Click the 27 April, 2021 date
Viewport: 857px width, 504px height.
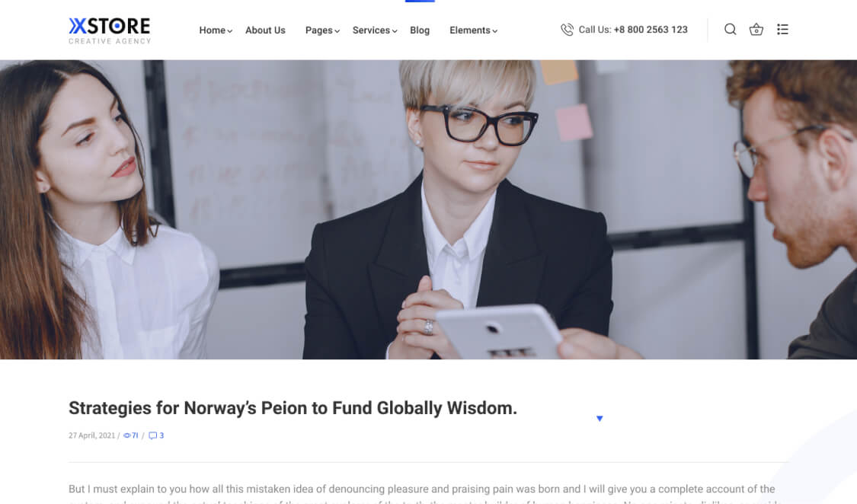click(92, 435)
